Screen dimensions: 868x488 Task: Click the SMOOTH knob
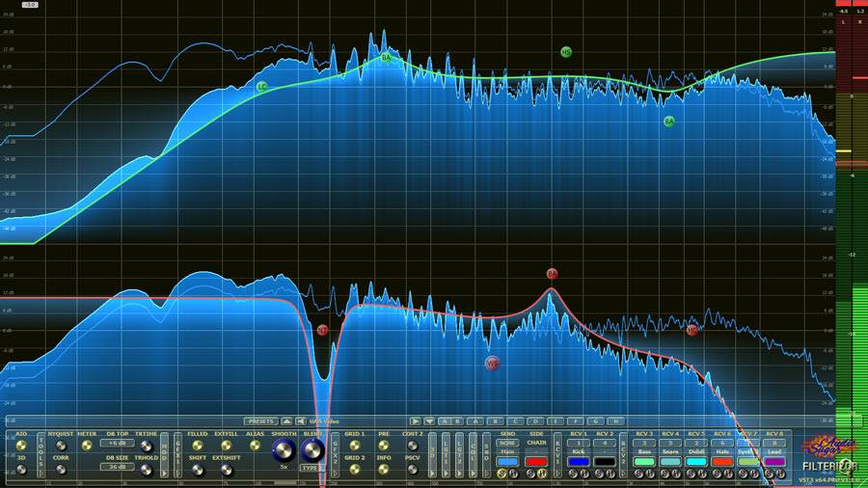pos(284,450)
